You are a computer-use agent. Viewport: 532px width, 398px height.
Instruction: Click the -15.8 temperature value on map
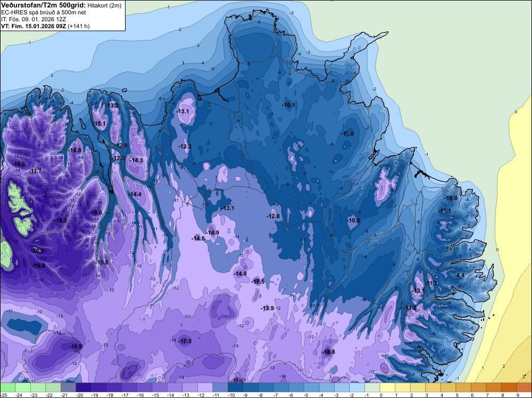[x=102, y=262]
